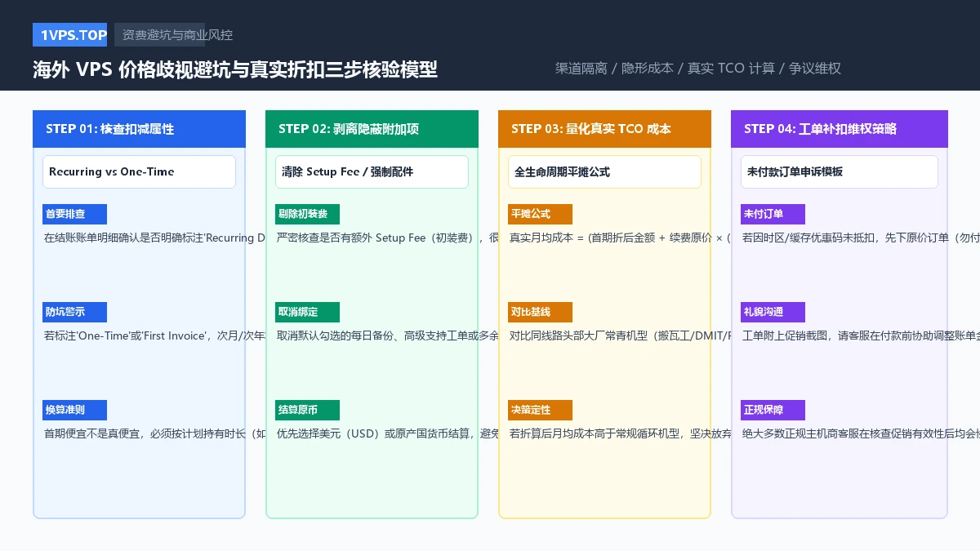Click text starting 优先选择美元（USD）
This screenshot has width=980, height=551.
click(387, 433)
